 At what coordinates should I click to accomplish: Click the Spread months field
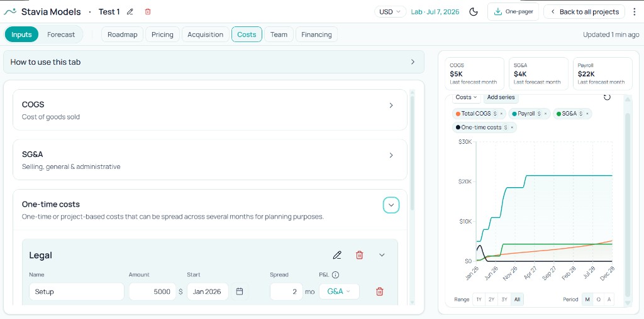(286, 291)
